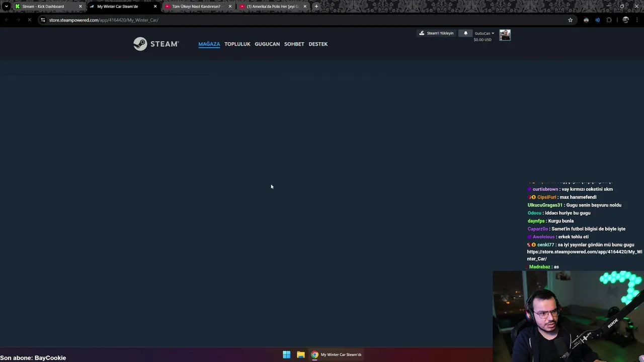The image size is (644, 362).
Task: Open the Steam notifications bell
Action: coord(465,33)
